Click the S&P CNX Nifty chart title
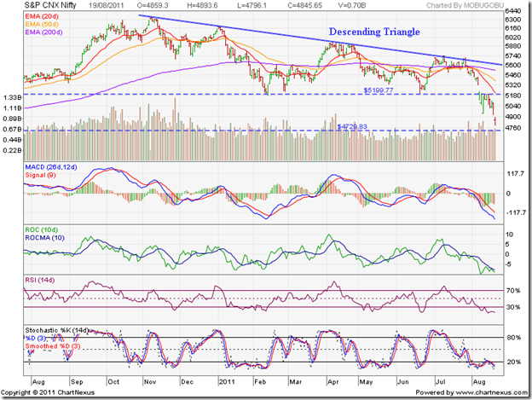The width and height of the screenshot is (532, 400). coord(50,5)
